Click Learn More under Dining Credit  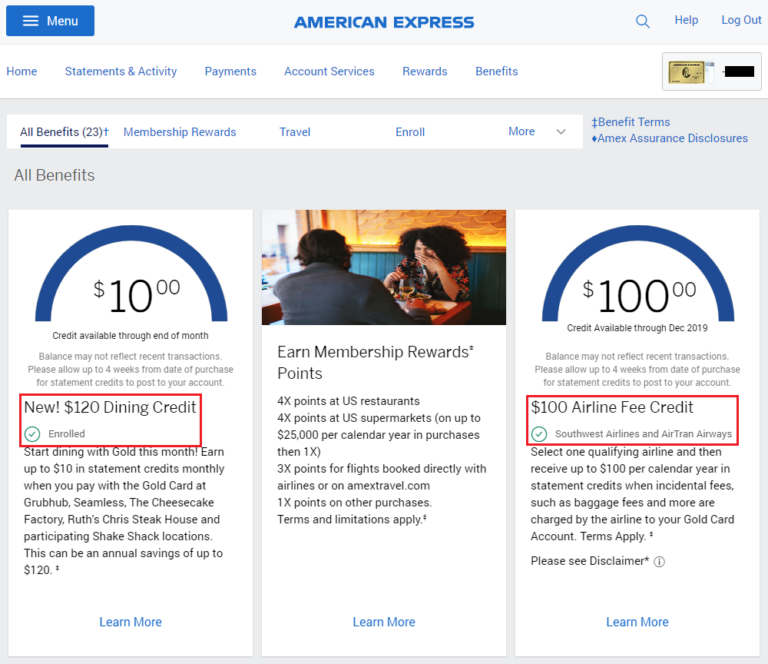coord(131,622)
